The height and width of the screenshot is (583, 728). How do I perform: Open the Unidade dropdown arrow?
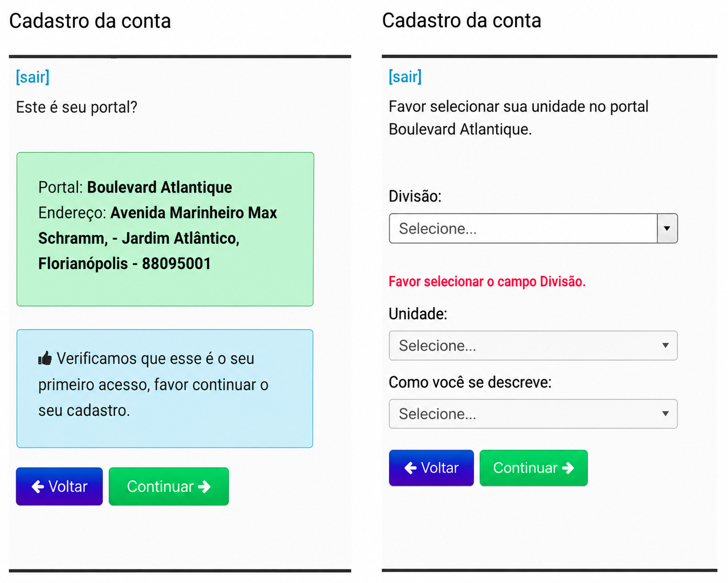(665, 346)
